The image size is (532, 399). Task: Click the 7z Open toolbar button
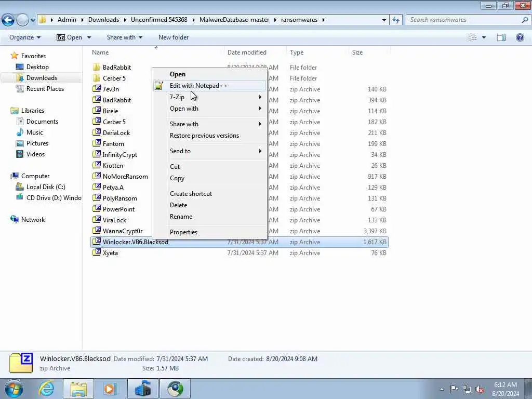tap(70, 37)
